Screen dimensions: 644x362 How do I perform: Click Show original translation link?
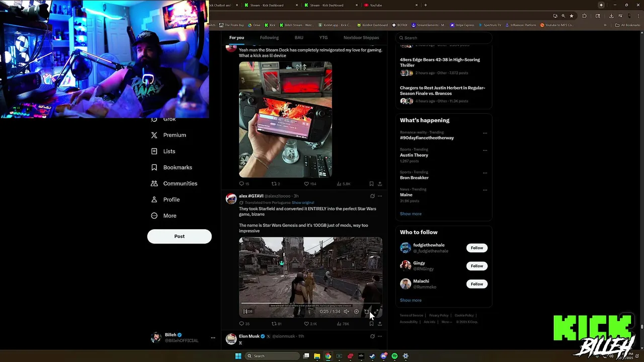(303, 203)
